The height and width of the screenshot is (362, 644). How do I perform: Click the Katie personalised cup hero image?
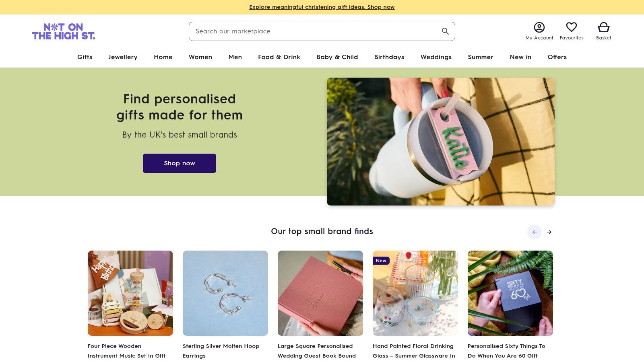(x=441, y=142)
